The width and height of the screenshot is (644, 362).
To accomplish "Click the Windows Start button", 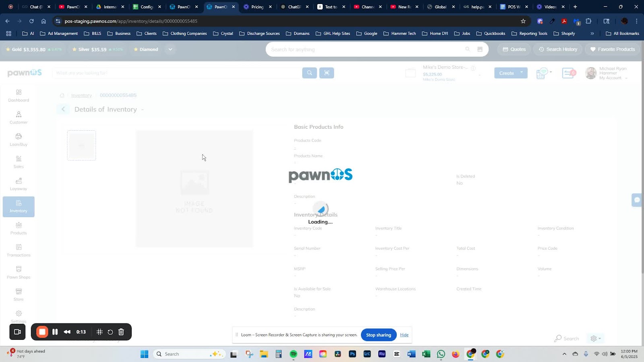I will pos(144,354).
